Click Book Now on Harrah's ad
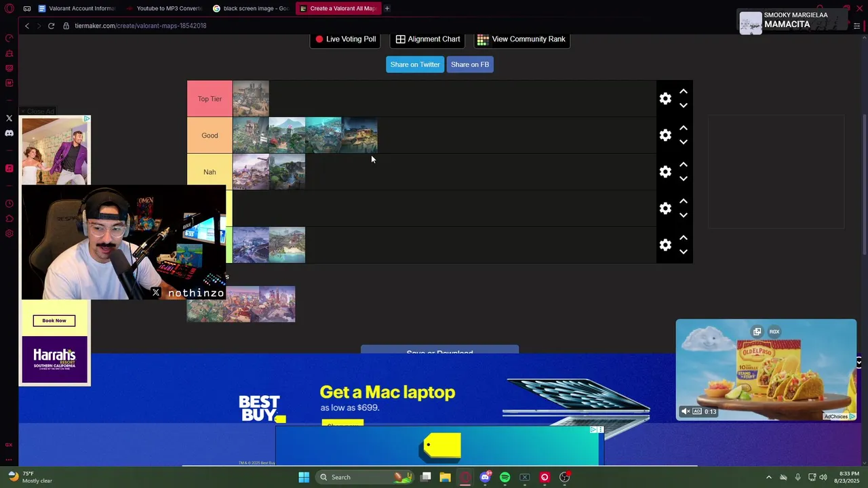Image resolution: width=868 pixels, height=488 pixels. pyautogui.click(x=54, y=321)
